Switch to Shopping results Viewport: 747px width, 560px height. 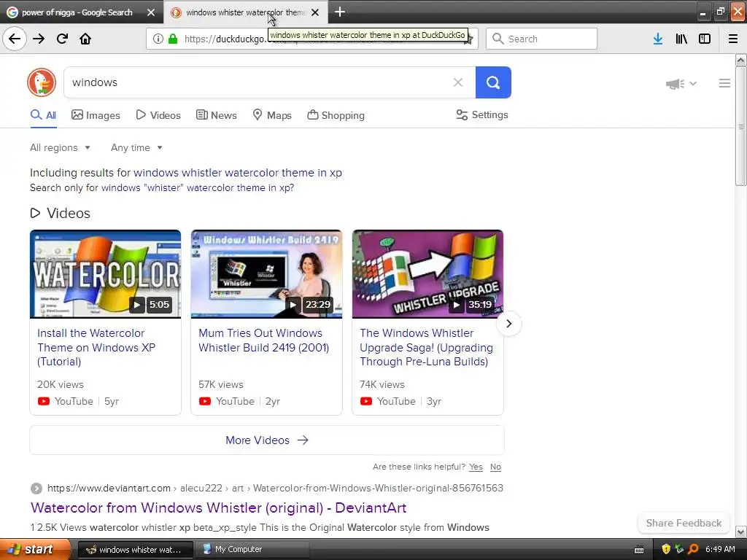click(336, 115)
